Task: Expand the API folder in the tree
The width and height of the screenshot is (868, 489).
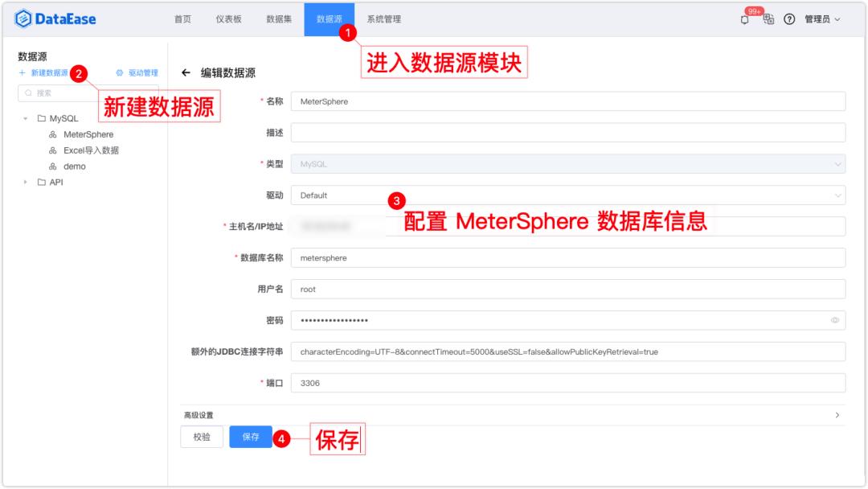Action: pyautogui.click(x=25, y=182)
